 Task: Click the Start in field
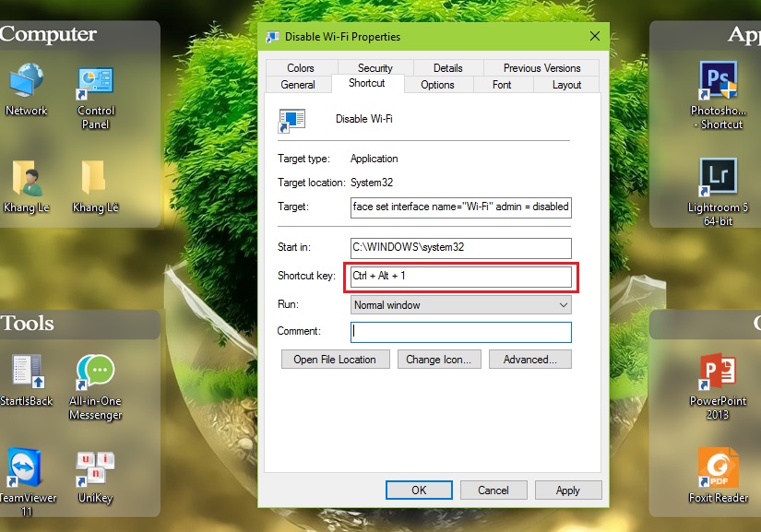[x=460, y=248]
